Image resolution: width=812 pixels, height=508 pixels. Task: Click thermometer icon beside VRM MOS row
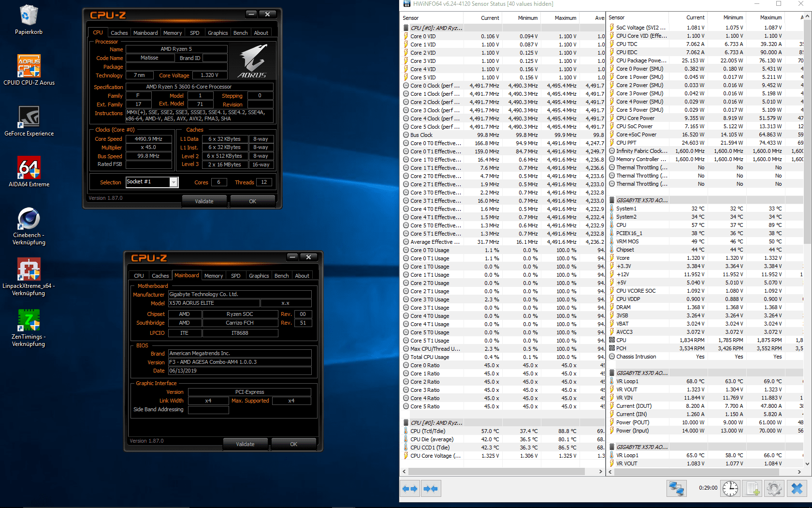[x=612, y=241]
